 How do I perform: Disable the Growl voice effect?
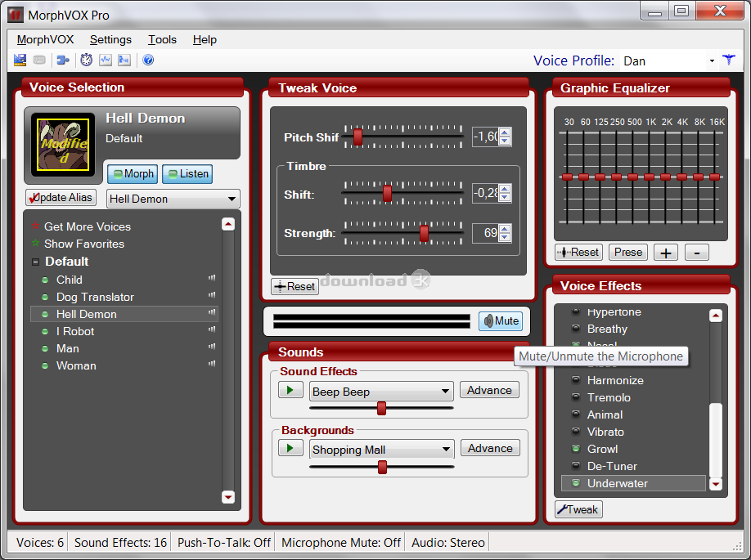click(x=576, y=449)
